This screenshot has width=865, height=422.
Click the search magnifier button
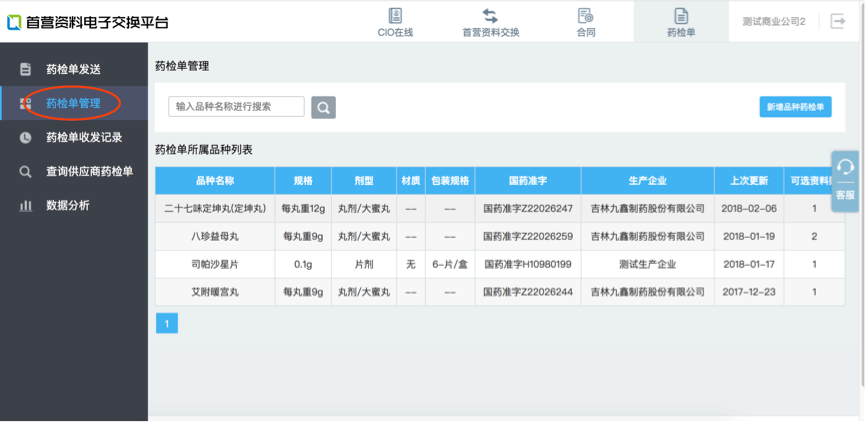tap(323, 108)
